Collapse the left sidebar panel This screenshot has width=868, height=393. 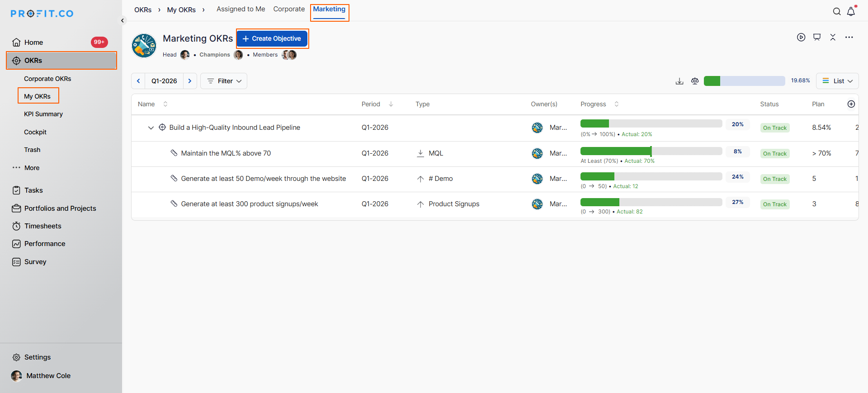(122, 20)
